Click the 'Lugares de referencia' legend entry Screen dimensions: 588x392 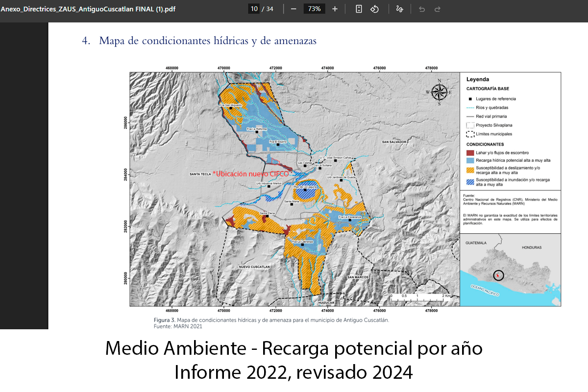pyautogui.click(x=495, y=98)
